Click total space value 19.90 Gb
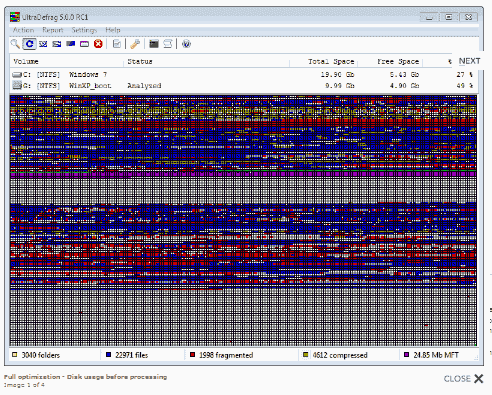The image size is (492, 395). click(337, 74)
